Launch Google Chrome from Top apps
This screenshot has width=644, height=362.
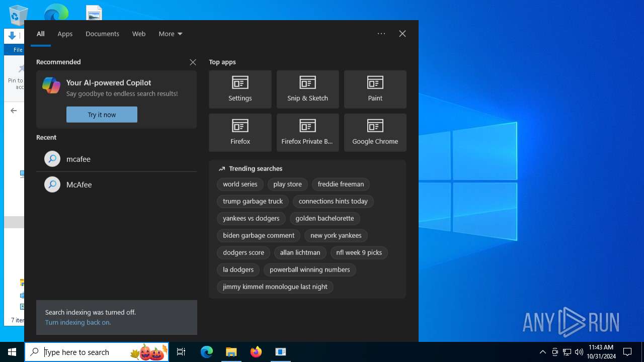[375, 133]
